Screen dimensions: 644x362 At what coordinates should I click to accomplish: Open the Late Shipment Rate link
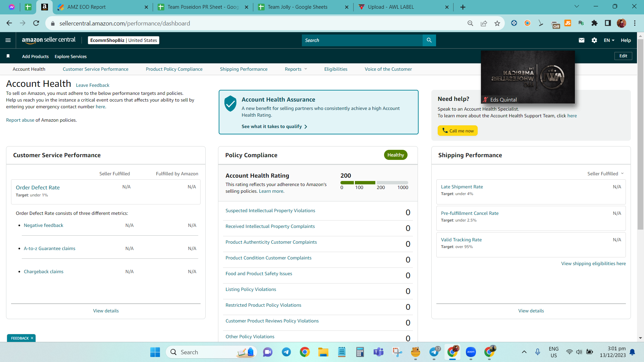pos(462,187)
